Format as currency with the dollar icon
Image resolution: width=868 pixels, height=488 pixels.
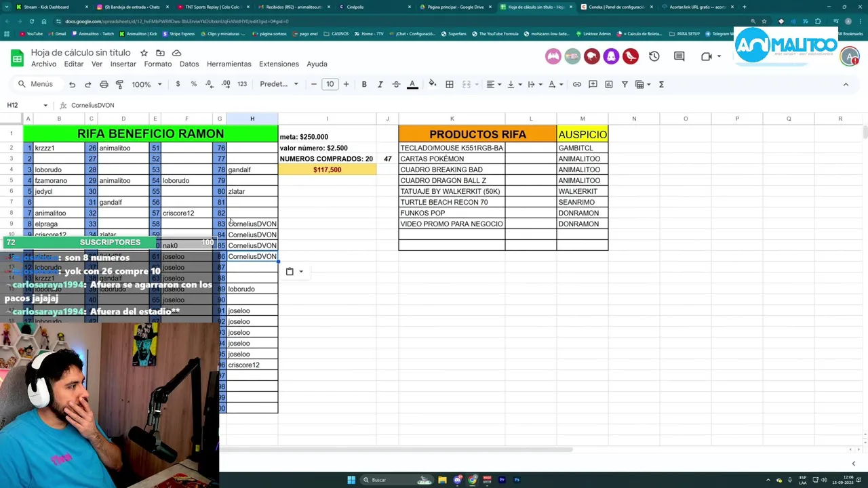tap(178, 84)
